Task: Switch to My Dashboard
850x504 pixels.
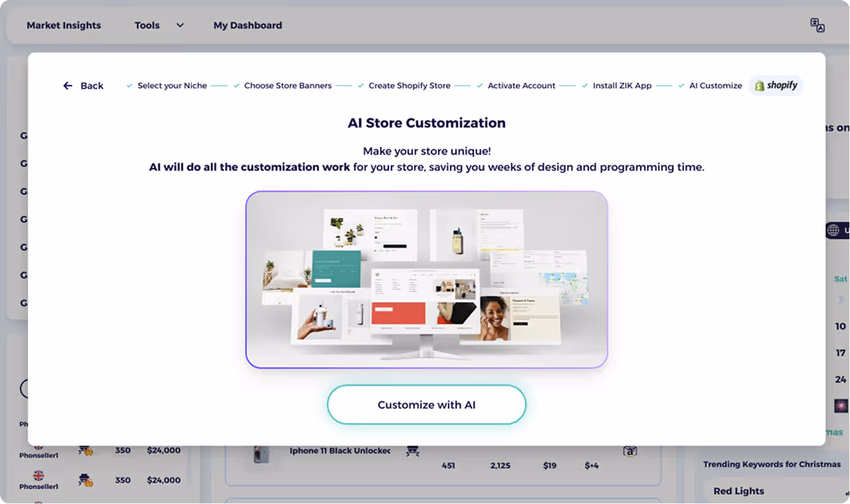Action: (248, 25)
